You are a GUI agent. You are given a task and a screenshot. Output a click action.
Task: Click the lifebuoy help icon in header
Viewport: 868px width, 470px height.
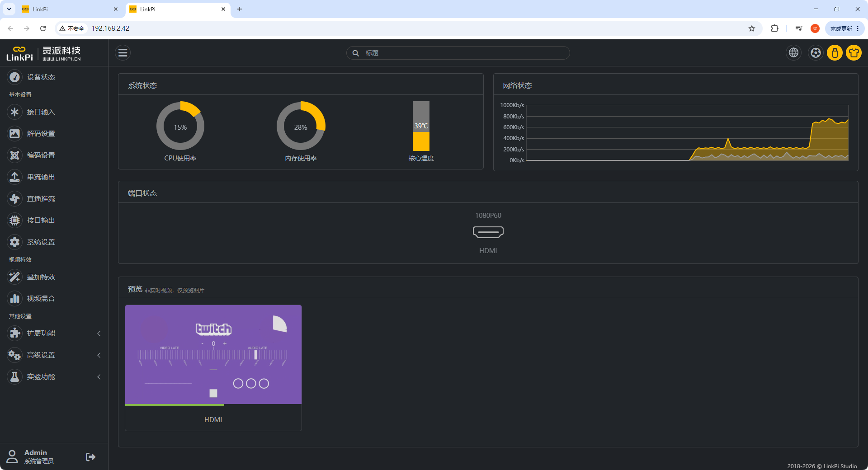point(816,53)
